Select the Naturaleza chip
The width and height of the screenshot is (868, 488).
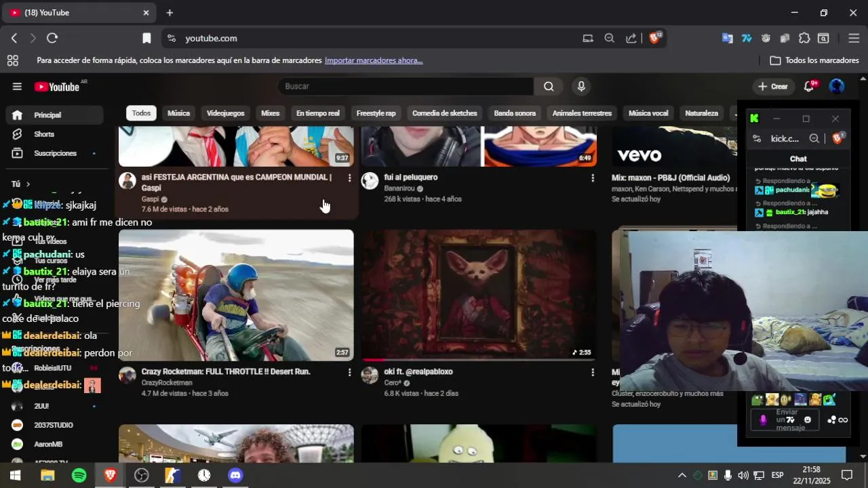(x=701, y=113)
